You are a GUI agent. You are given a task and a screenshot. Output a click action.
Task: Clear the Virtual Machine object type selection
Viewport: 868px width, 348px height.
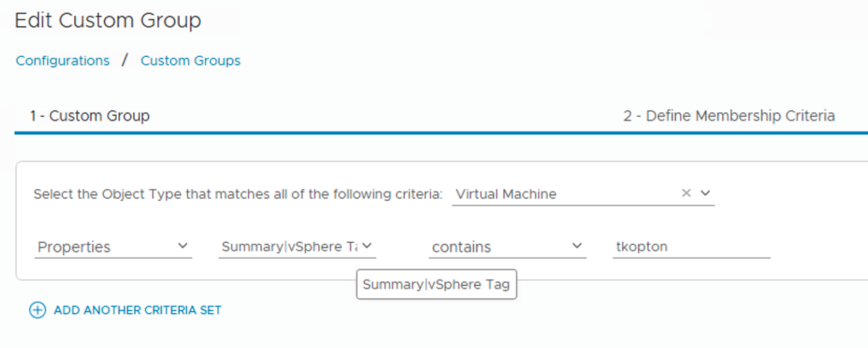pyautogui.click(x=686, y=193)
